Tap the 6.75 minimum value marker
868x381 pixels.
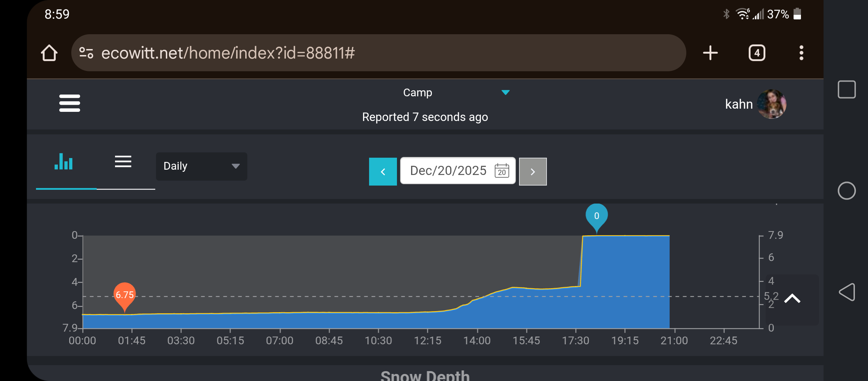125,295
